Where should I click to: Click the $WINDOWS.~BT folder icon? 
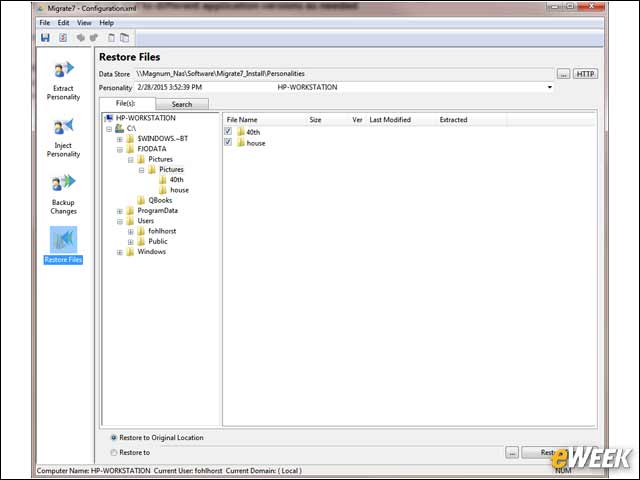coord(130,139)
